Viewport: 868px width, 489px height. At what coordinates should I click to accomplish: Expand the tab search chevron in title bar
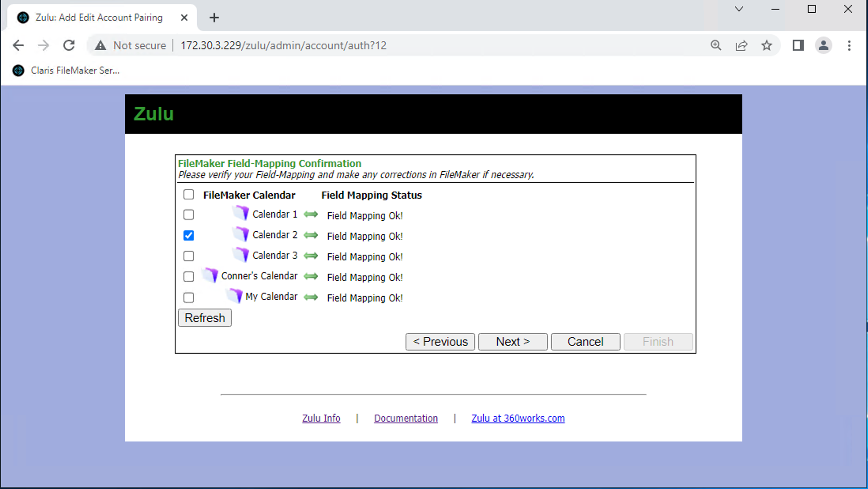click(739, 9)
